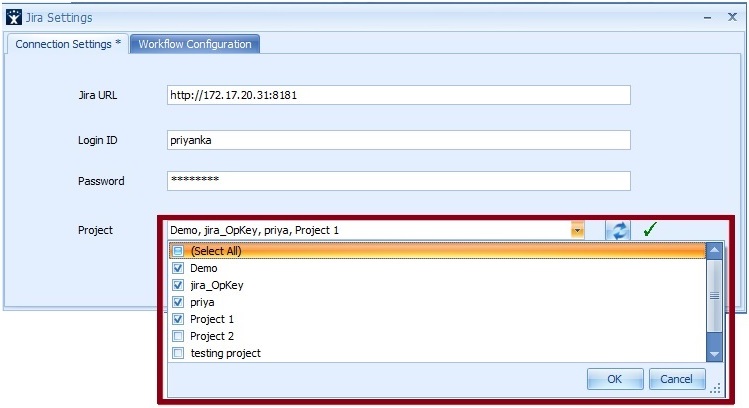Click the Jira Settings app icon
The image size is (749, 408).
[14, 17]
